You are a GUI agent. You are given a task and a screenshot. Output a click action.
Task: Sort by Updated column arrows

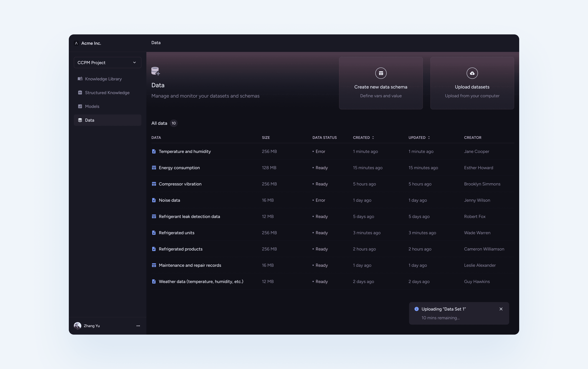[429, 138]
